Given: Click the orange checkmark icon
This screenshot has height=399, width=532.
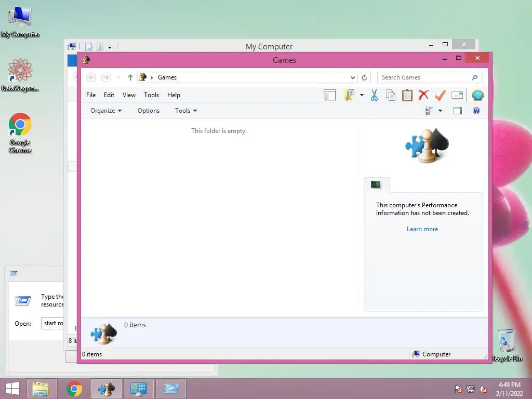Looking at the screenshot, I should pyautogui.click(x=440, y=96).
